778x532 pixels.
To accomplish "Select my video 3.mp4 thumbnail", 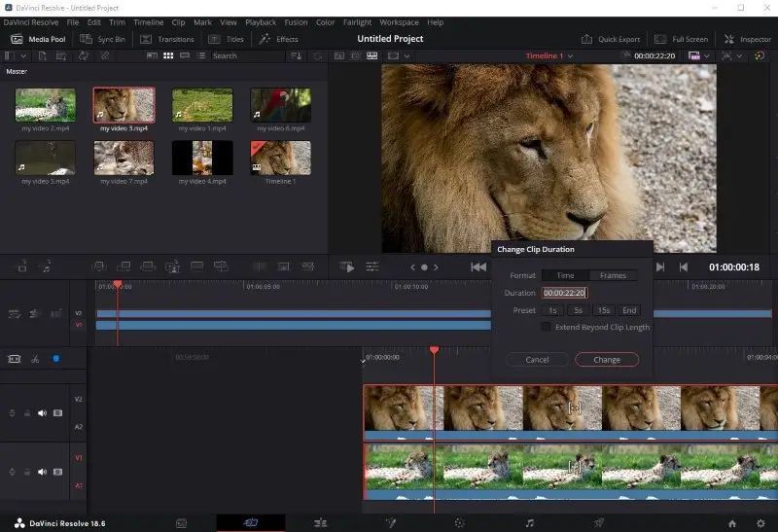I will (124, 105).
